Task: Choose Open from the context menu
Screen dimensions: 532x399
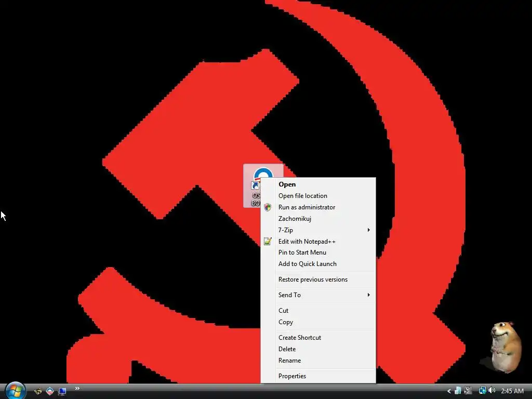Action: coord(318,184)
